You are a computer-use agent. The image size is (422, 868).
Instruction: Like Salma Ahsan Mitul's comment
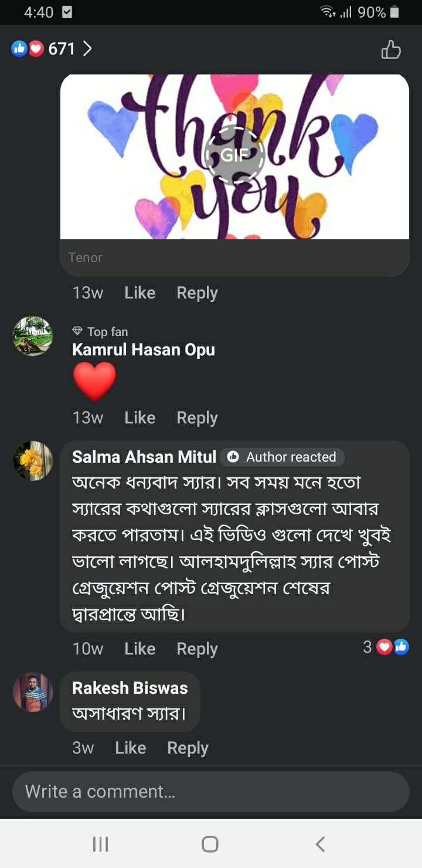point(139,649)
